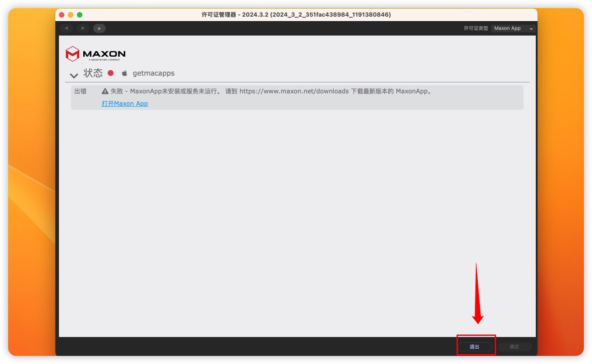
Task: Click the warning triangle icon
Action: click(x=105, y=91)
